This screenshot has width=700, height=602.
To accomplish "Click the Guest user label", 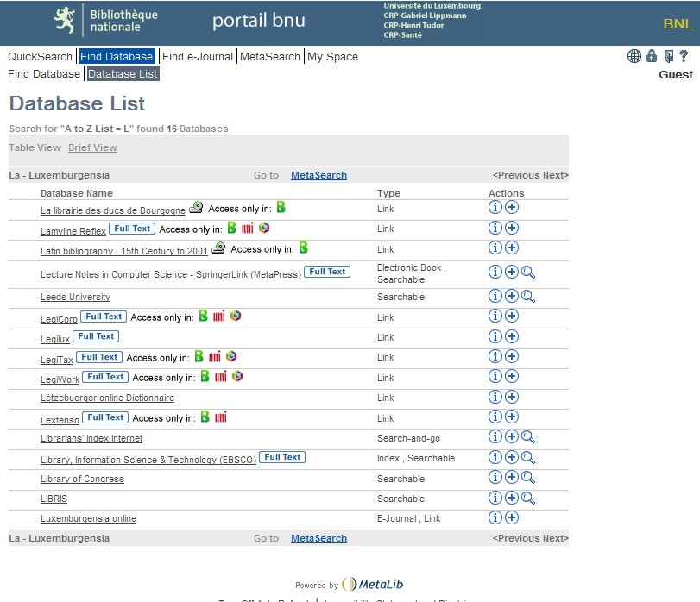I will (x=676, y=75).
